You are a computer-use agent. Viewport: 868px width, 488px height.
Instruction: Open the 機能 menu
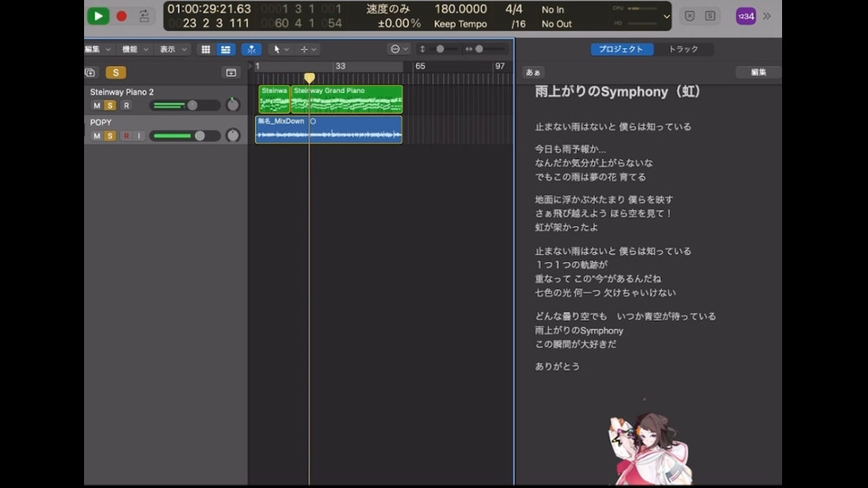135,49
